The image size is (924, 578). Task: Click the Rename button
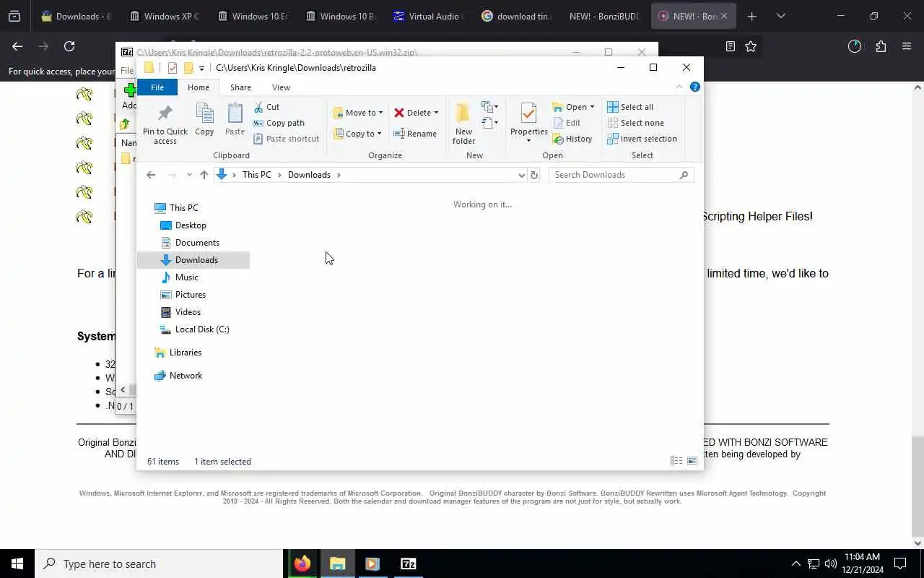(x=415, y=134)
